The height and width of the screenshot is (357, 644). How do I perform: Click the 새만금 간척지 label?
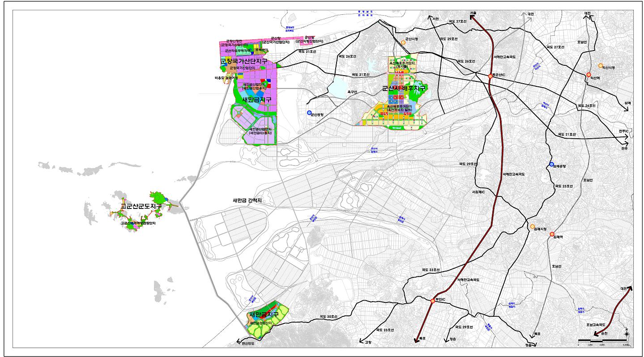[x=247, y=201]
